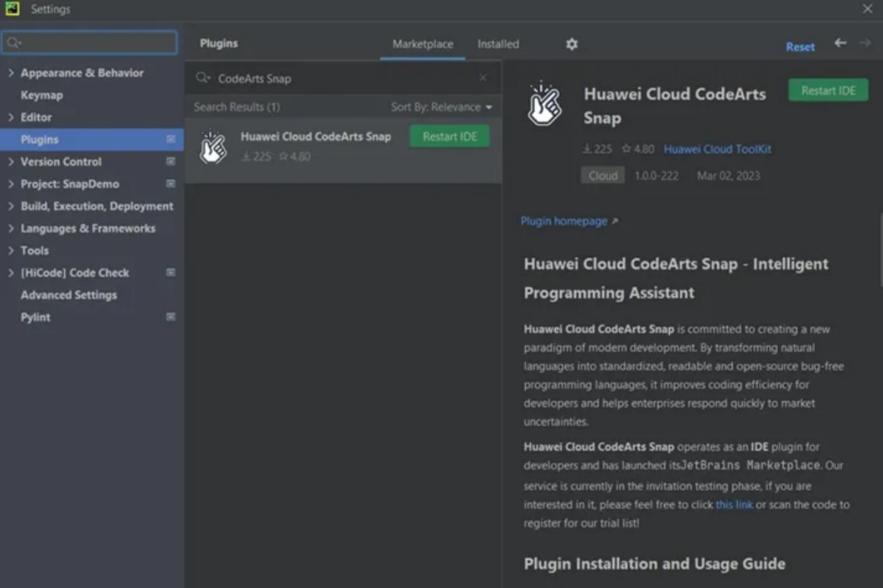The image size is (883, 588).
Task: Click Restart IDE in the plugin detail pane
Action: pyautogui.click(x=827, y=90)
